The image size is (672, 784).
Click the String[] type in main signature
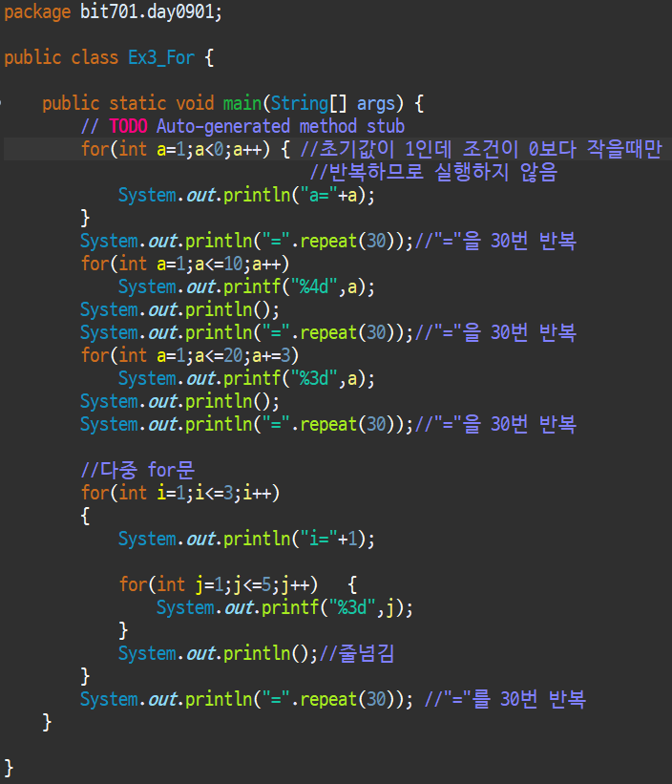[308, 103]
